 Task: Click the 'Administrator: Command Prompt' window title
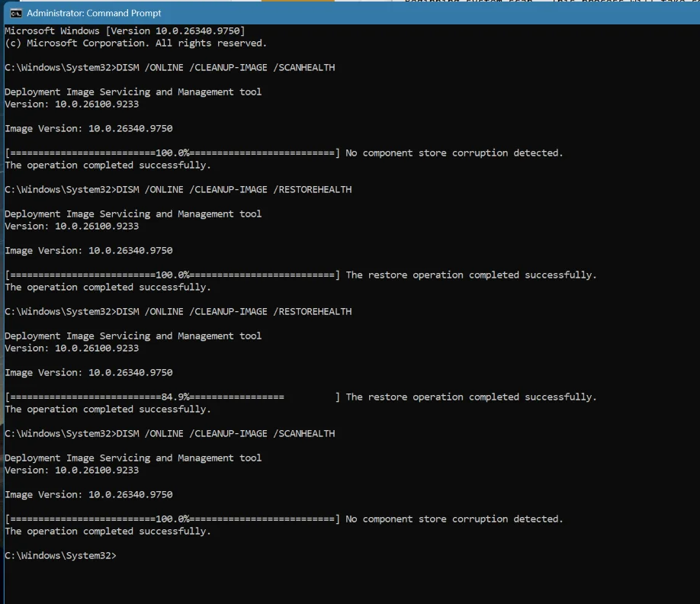94,14
